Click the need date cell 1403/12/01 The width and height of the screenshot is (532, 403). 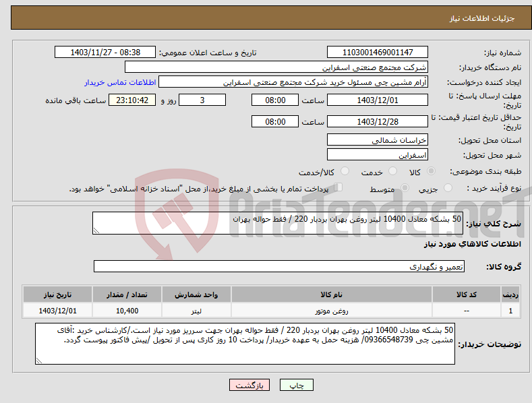(58, 311)
